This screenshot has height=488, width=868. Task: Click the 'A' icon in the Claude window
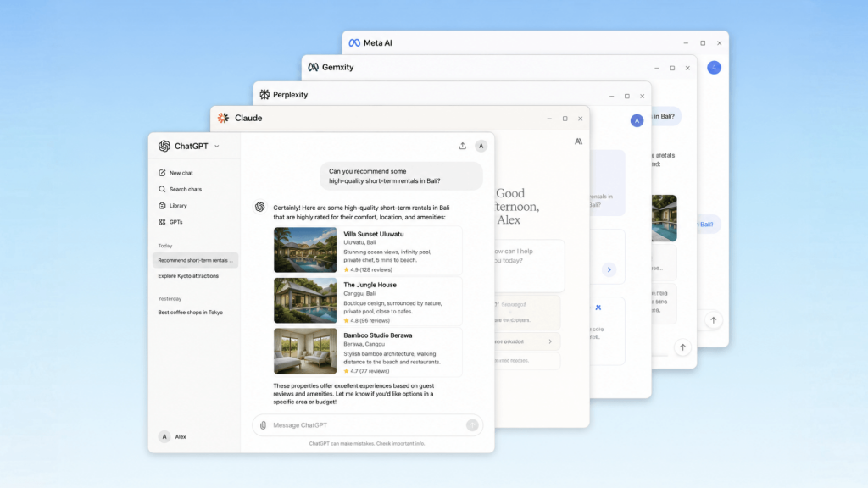578,141
